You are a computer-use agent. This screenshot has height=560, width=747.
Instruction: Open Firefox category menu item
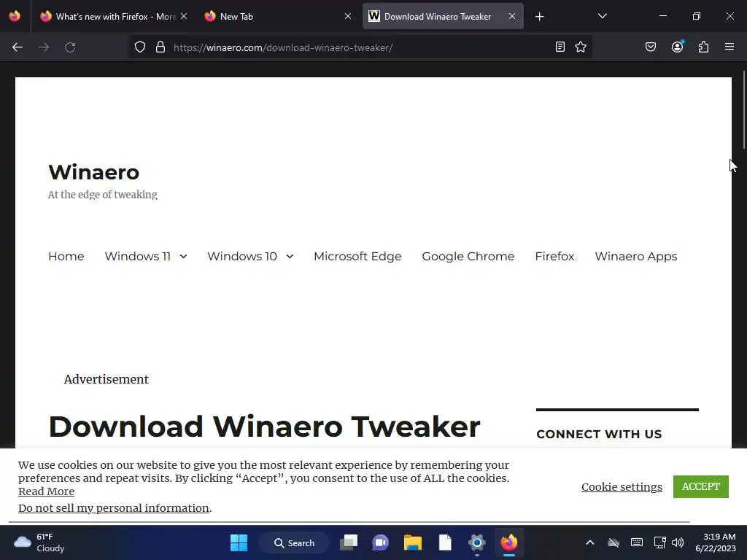click(x=554, y=256)
